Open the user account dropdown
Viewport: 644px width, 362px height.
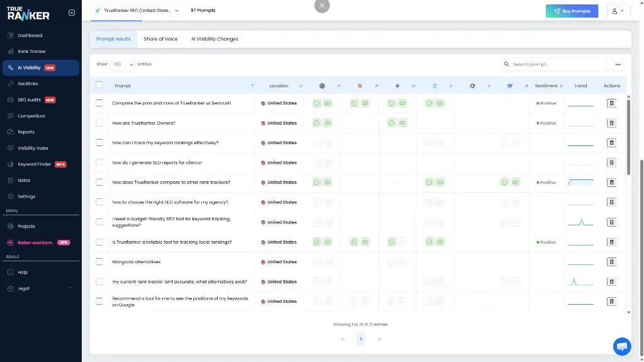click(618, 11)
